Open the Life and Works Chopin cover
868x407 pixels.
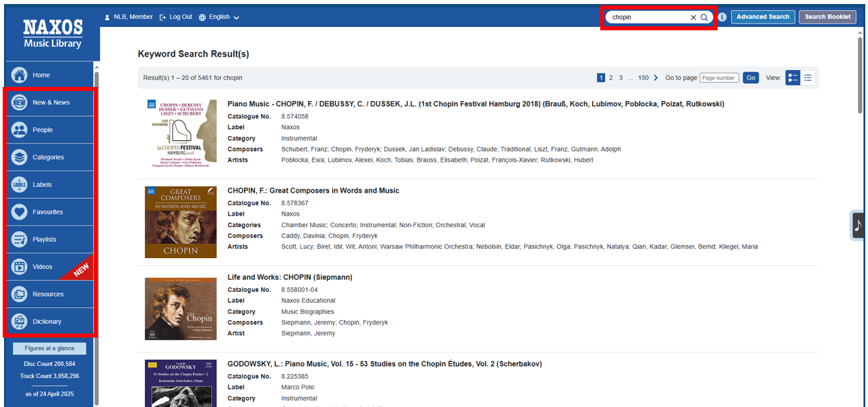(181, 309)
